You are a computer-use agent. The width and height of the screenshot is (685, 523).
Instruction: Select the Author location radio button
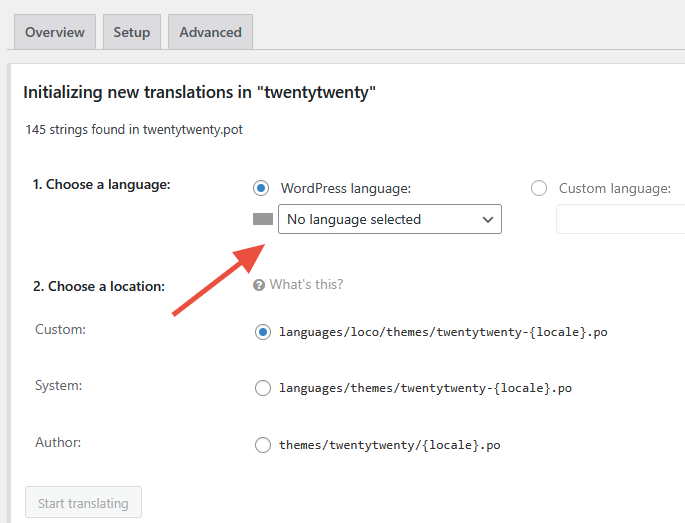pos(263,445)
